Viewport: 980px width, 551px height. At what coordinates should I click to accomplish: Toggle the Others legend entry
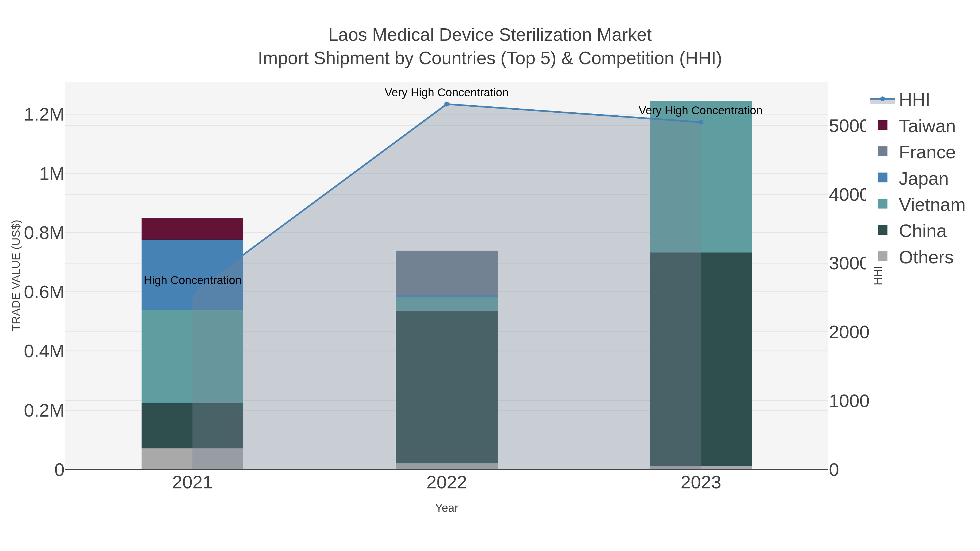[915, 257]
